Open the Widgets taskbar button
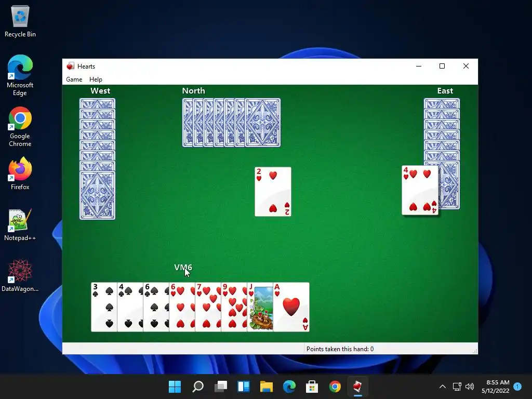 pyautogui.click(x=244, y=387)
